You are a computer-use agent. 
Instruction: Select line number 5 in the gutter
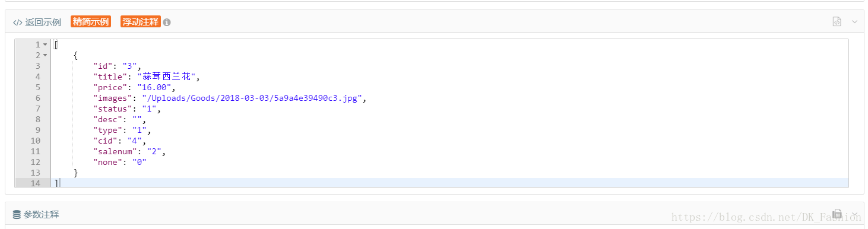tap(38, 87)
